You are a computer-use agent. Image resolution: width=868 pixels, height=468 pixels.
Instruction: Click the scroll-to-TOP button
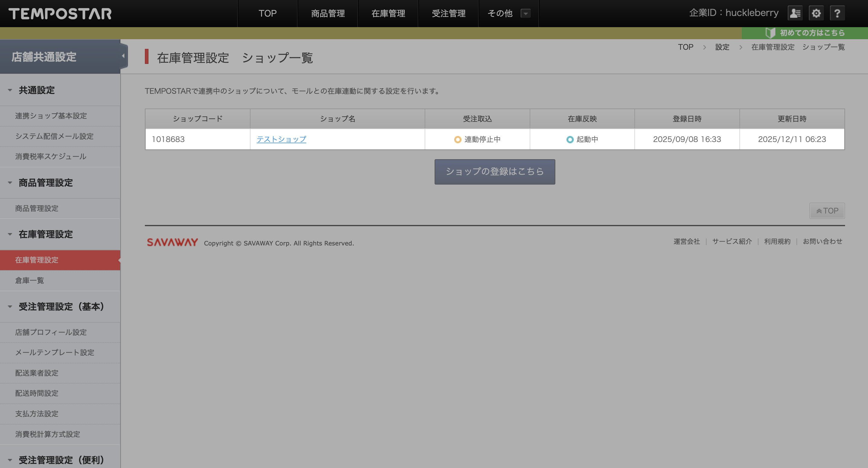coord(827,211)
